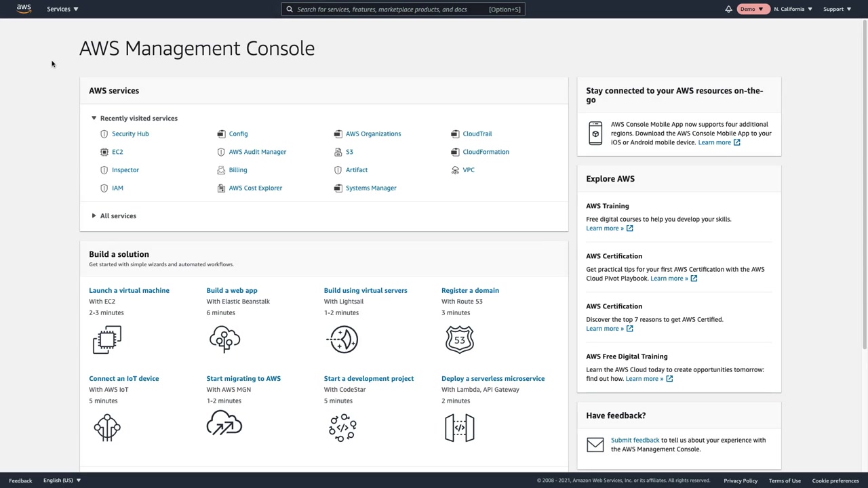Open the Services dropdown menu
This screenshot has height=488, width=868.
[x=62, y=9]
